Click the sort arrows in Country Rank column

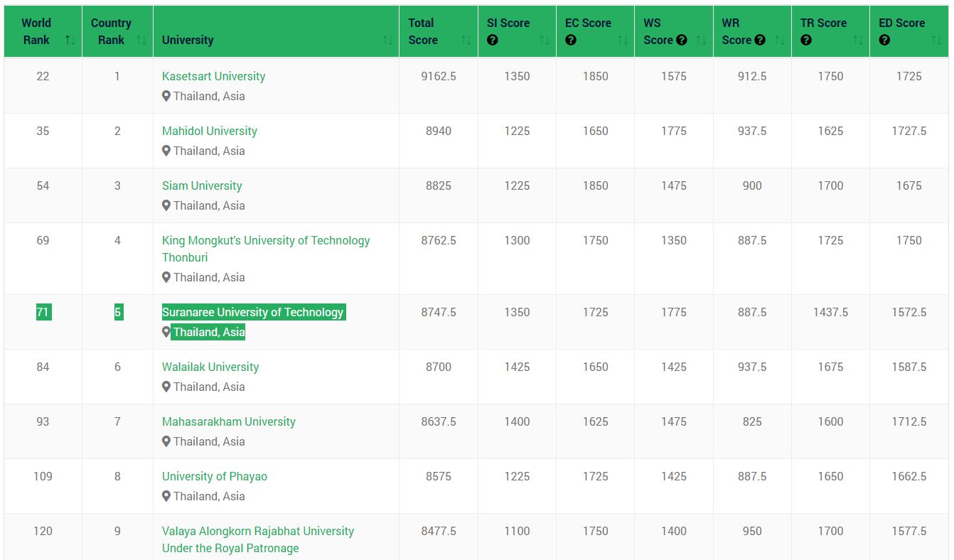point(141,41)
